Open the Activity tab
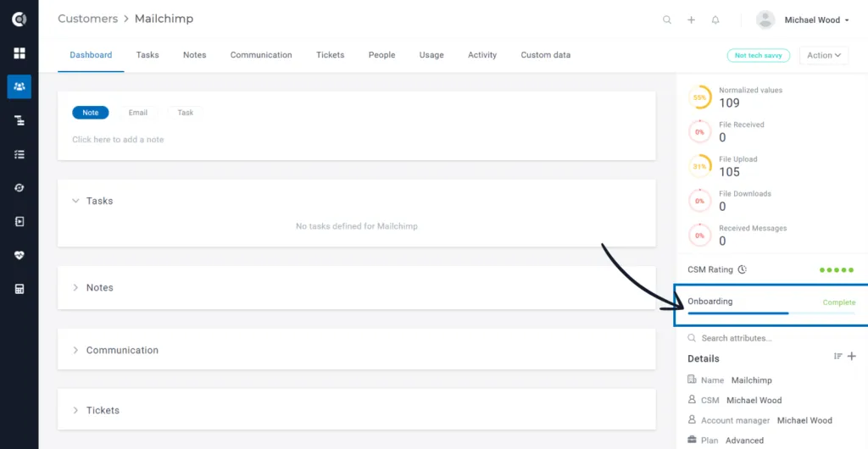This screenshot has width=868, height=449. point(482,55)
